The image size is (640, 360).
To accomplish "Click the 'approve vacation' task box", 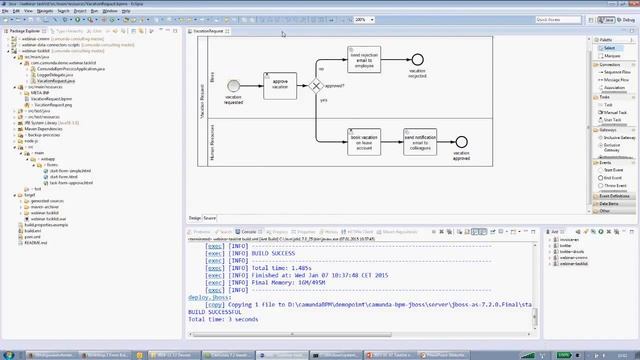I will 280,86.
